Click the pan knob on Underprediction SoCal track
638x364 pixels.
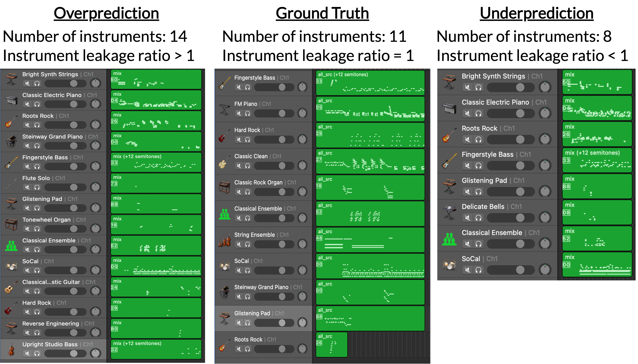[x=545, y=270]
